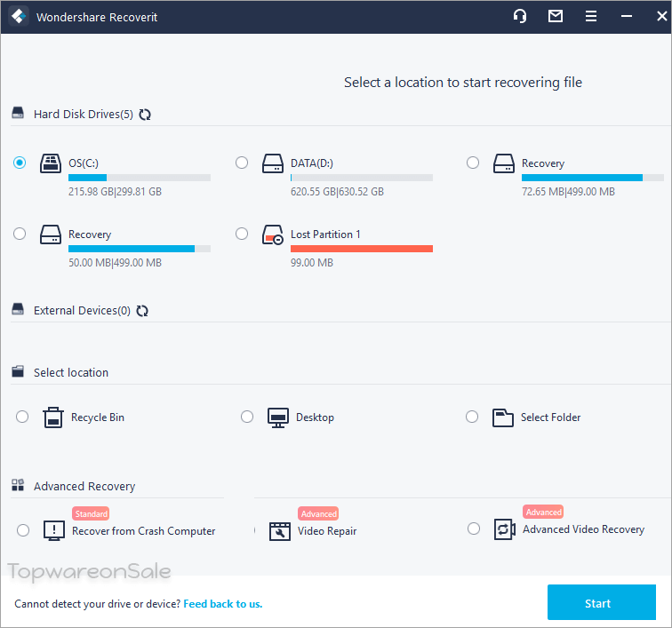Close the Recoverit window
Image resolution: width=672 pixels, height=628 pixels.
661,16
